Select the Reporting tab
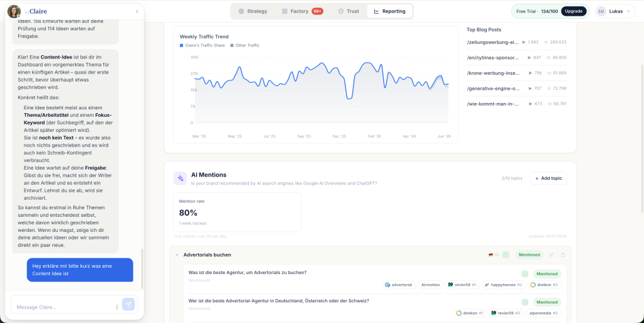The image size is (644, 323). tap(389, 11)
